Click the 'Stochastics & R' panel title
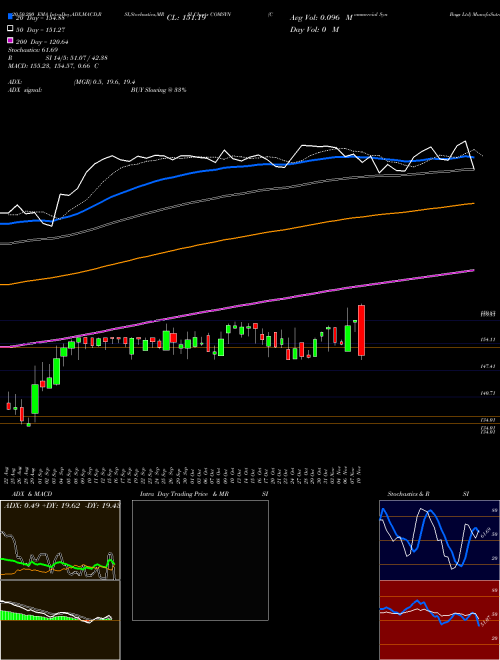The image size is (500, 660). 408,494
